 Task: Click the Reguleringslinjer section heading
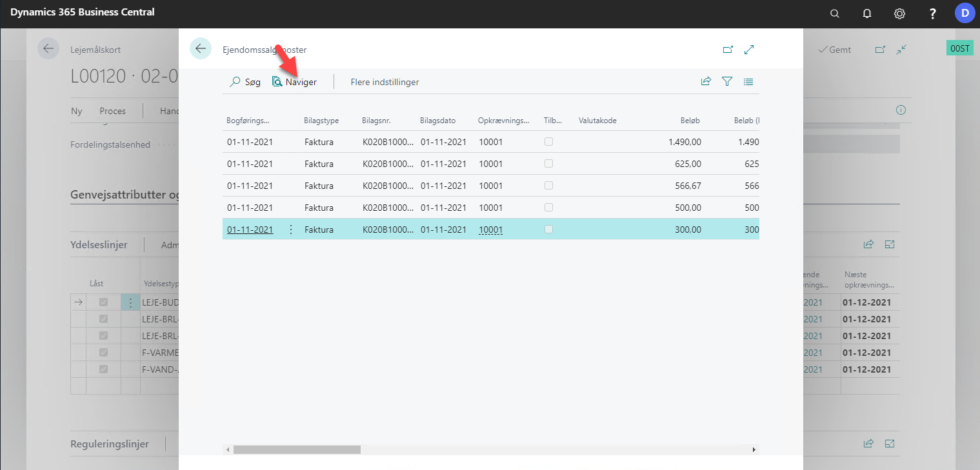(x=110, y=444)
